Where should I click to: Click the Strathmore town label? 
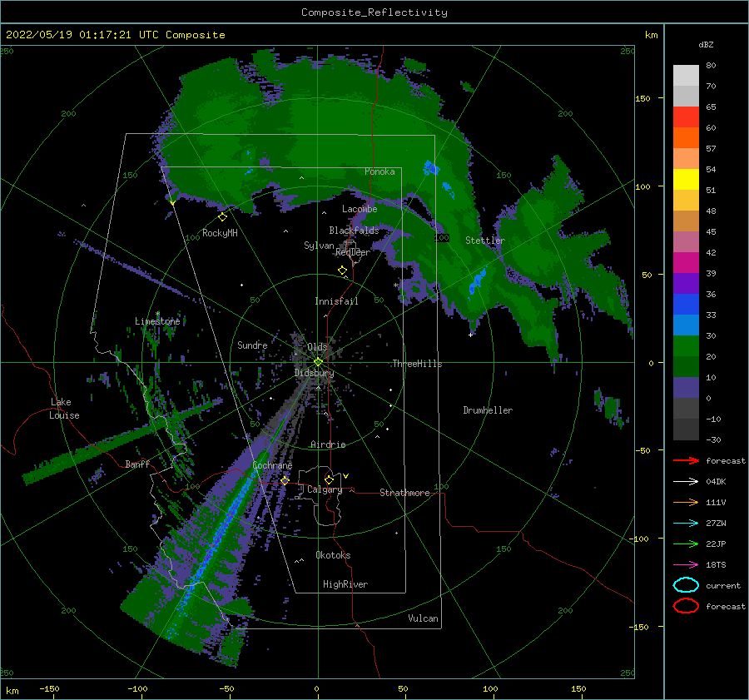point(404,493)
